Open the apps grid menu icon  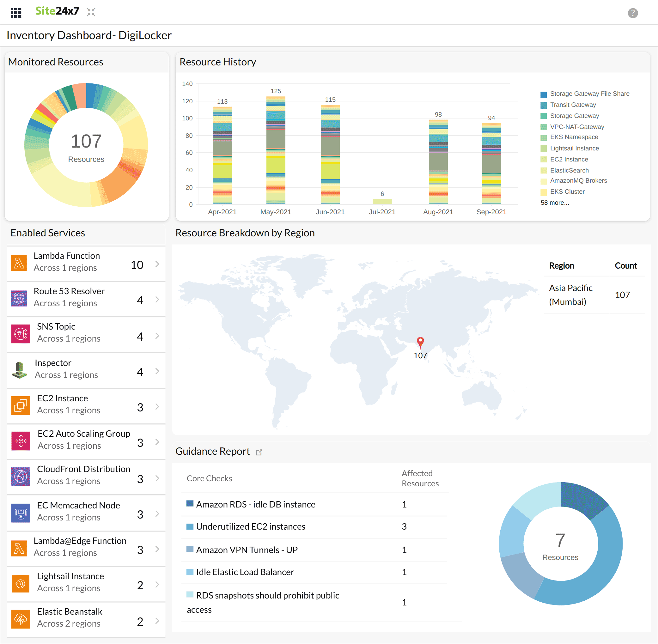click(16, 13)
